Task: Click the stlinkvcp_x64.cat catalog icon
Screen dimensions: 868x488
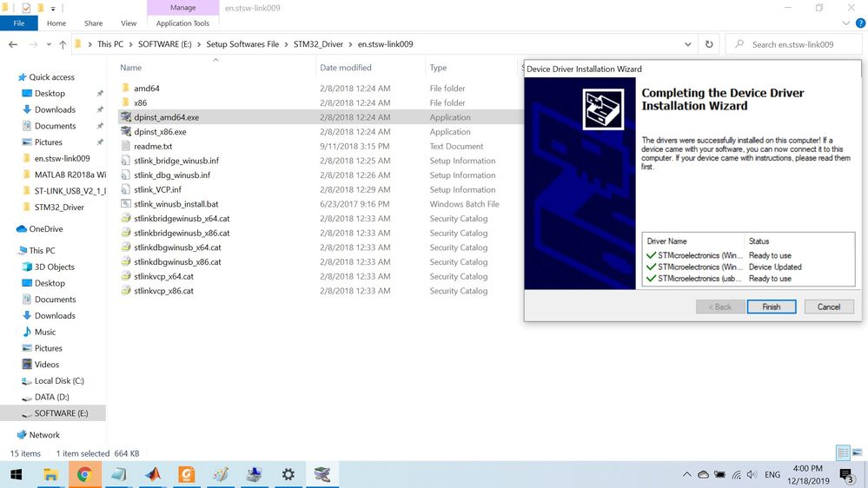Action: click(126, 276)
